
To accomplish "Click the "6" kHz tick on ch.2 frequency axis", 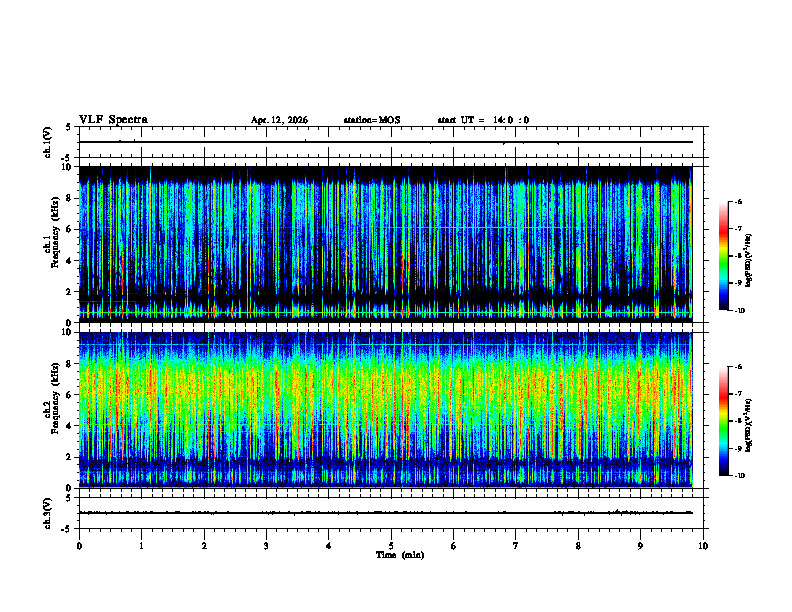I will (70, 395).
